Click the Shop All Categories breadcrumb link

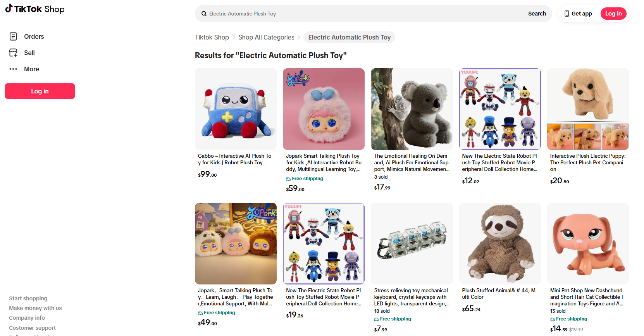tap(266, 37)
